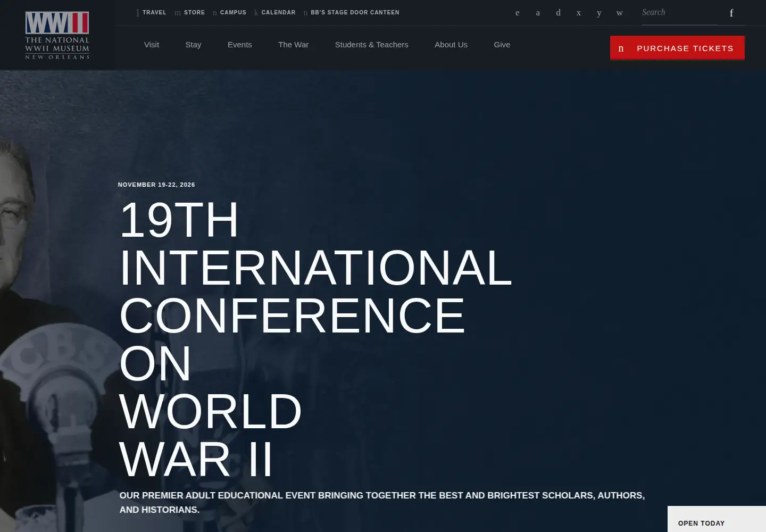Open The War menu
Image resolution: width=766 pixels, height=532 pixels.
293,45
